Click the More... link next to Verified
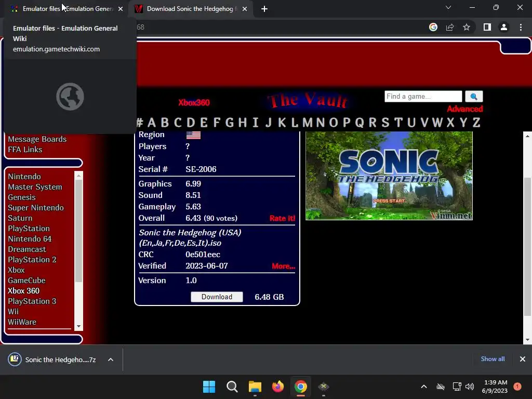Viewport: 532px width, 399px height. [x=283, y=266]
